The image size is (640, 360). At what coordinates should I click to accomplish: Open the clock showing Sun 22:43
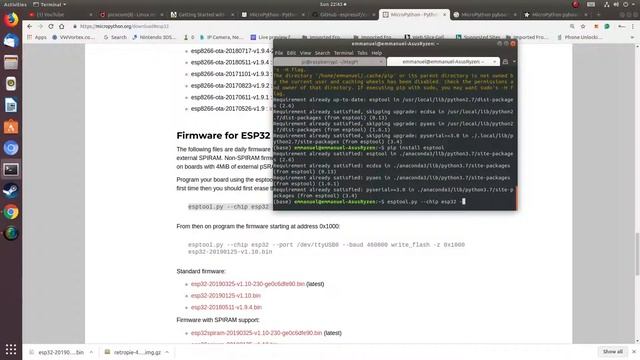(x=333, y=4)
